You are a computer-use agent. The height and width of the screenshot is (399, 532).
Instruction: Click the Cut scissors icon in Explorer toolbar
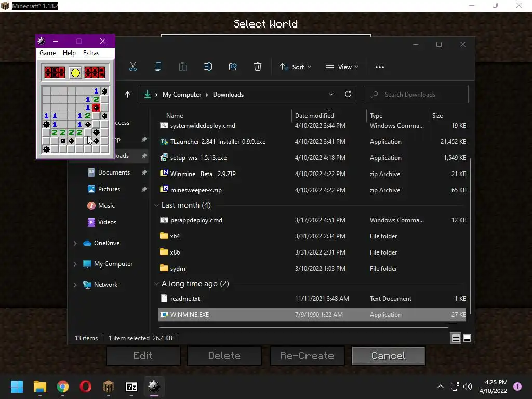tap(133, 67)
